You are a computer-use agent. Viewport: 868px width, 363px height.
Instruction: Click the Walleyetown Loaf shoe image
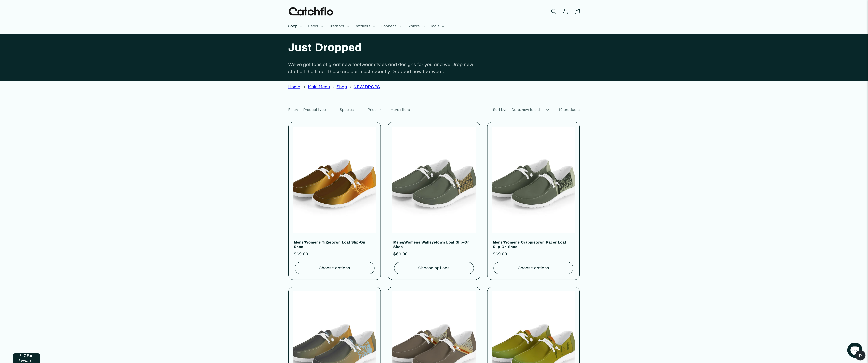(434, 180)
